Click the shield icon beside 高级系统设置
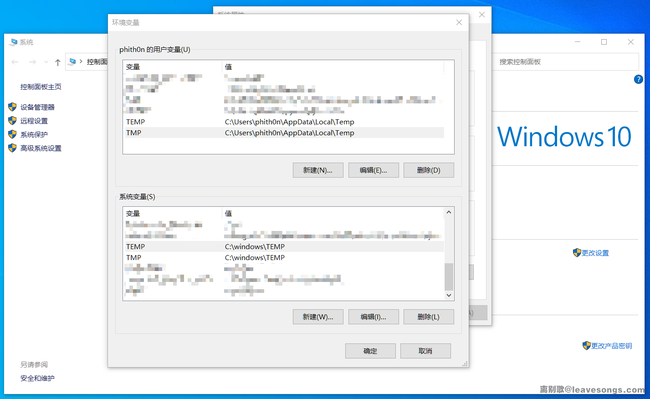The height and width of the screenshot is (399, 650). [x=12, y=148]
